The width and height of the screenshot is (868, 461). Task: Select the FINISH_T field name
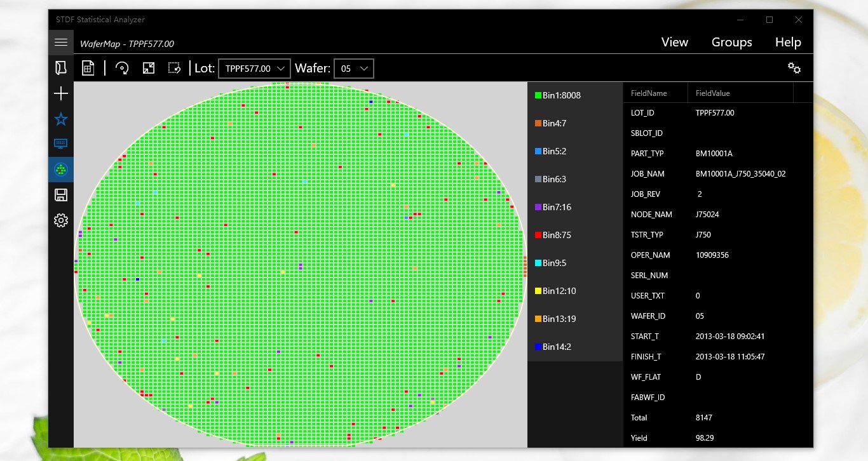[x=646, y=357]
